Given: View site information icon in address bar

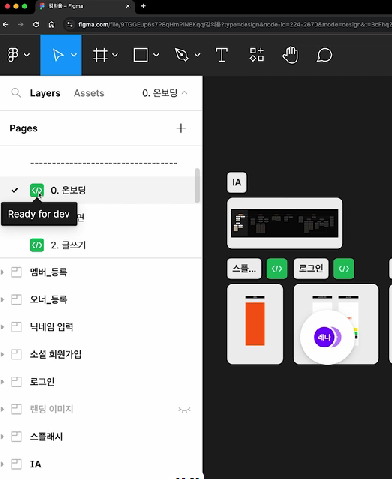Looking at the screenshot, I should 69,24.
